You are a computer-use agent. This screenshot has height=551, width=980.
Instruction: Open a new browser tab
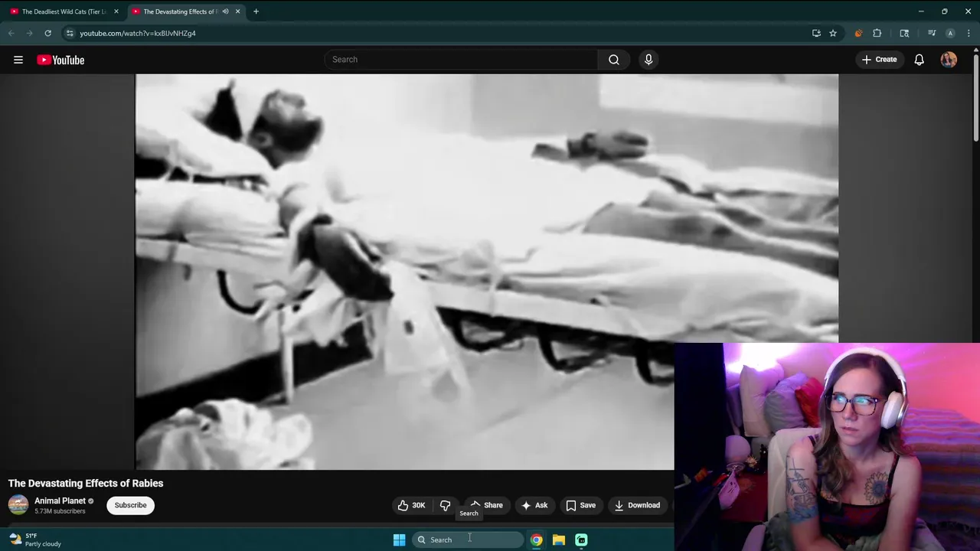tap(256, 11)
